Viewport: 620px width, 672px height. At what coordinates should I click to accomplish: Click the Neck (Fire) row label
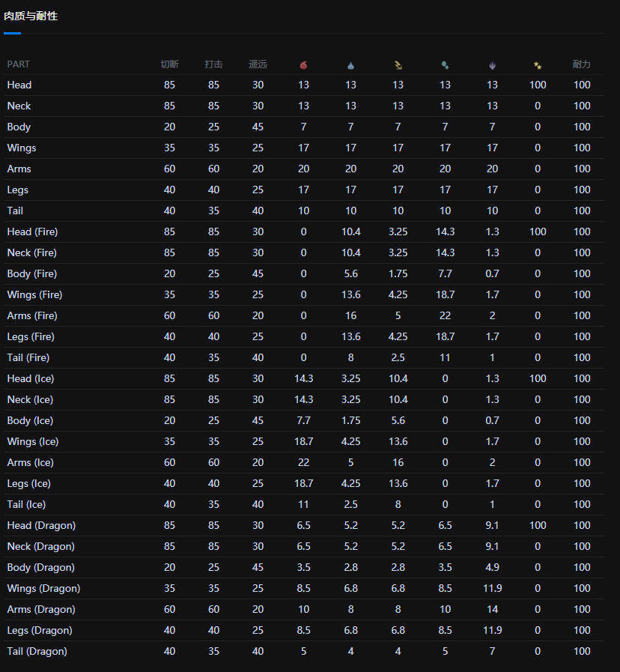(x=31, y=253)
